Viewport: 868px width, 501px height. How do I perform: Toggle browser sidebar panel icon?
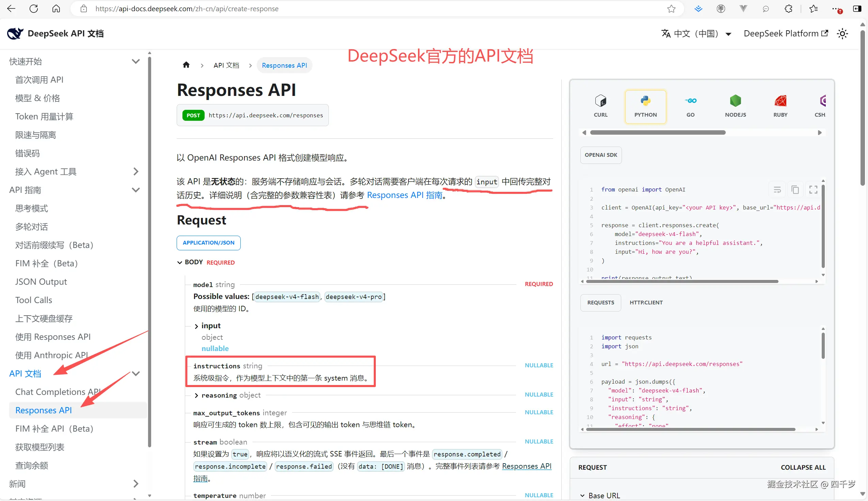857,9
